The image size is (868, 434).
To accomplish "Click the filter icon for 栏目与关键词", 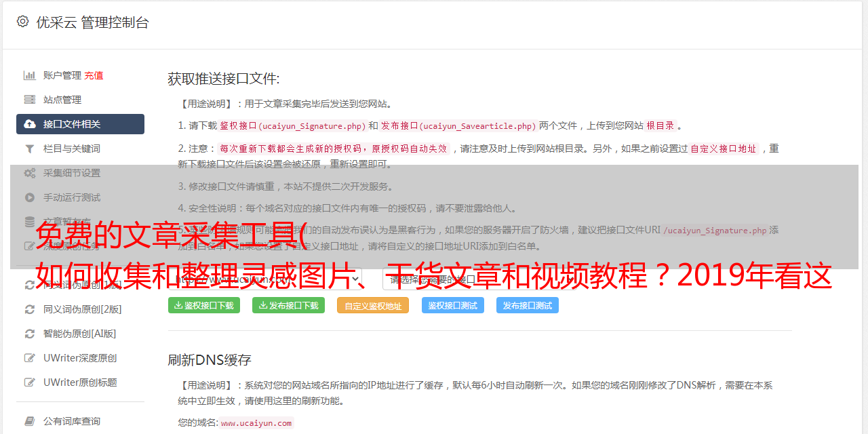I will (x=30, y=149).
